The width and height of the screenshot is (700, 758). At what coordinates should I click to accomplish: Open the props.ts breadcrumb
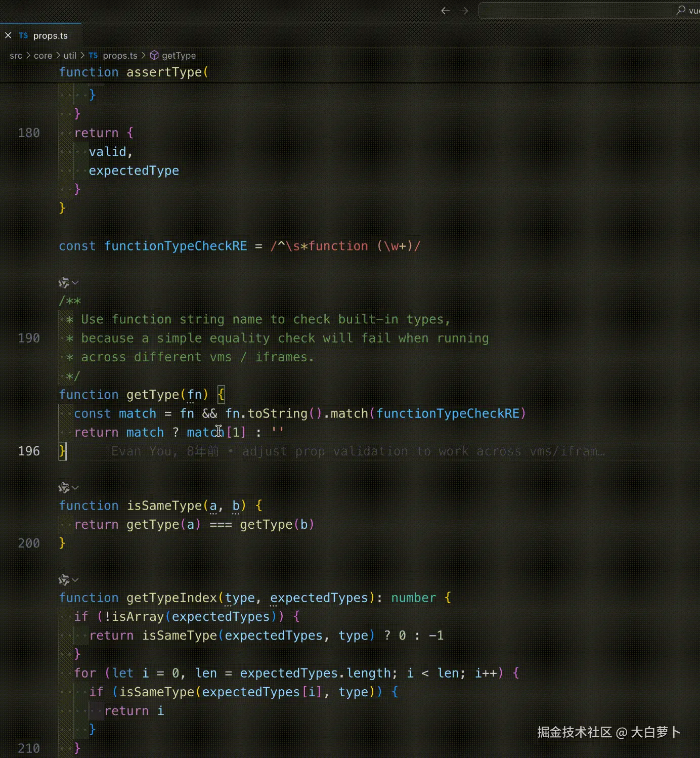click(120, 56)
